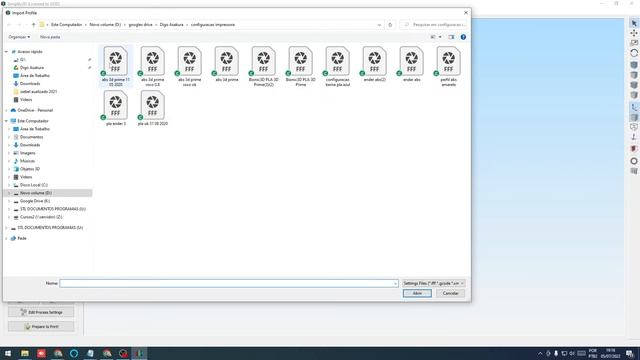Open the Organizar menu
This screenshot has height=360, width=640.
19,37
